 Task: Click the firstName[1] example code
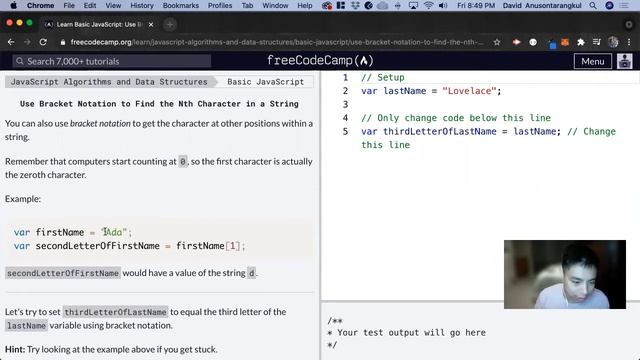point(211,246)
